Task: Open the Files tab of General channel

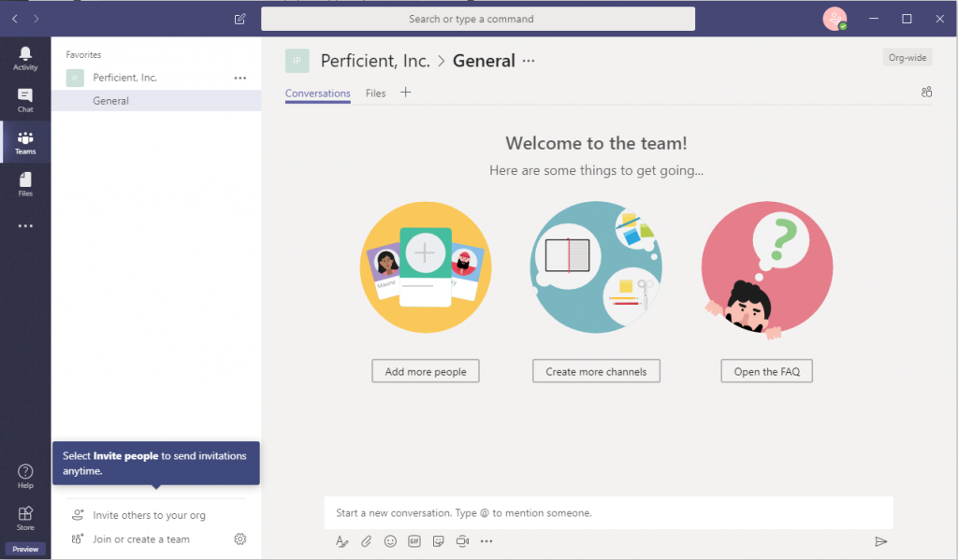Action: 375,93
